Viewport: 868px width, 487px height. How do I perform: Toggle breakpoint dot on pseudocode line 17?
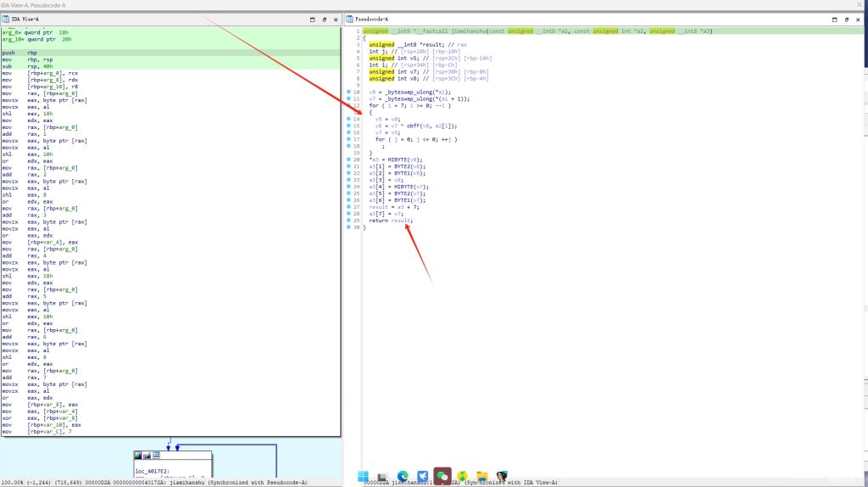[348, 139]
